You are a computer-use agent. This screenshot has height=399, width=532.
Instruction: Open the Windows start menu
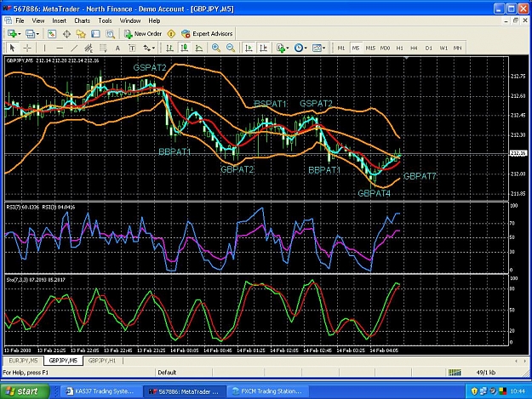25,391
